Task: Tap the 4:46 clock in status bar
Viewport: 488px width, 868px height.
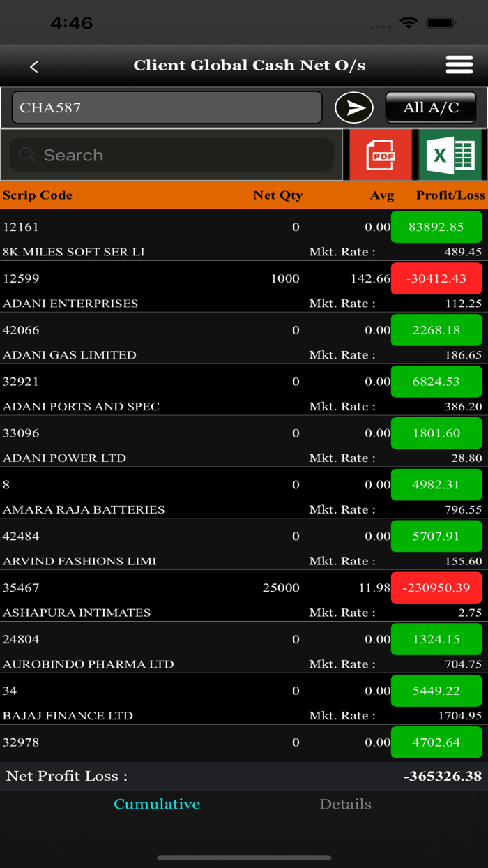Action: (x=71, y=23)
